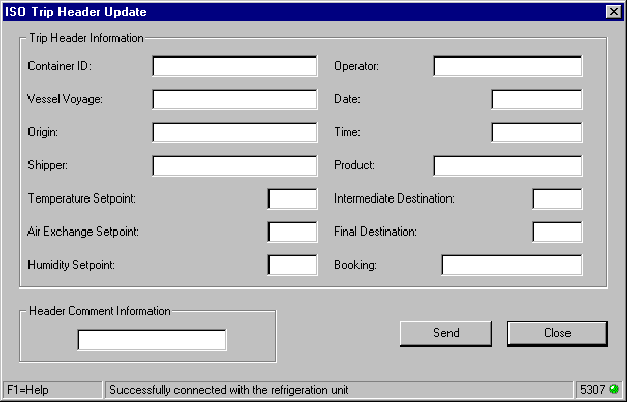Focus the Humidity Setpoint input
The image size is (629, 404).
click(x=292, y=264)
